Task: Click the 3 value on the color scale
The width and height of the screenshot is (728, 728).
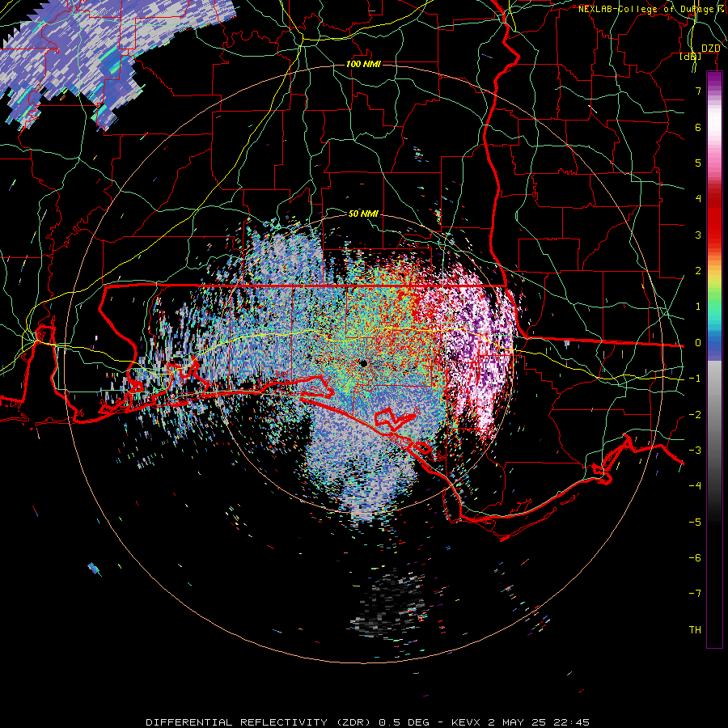Action: click(x=698, y=235)
